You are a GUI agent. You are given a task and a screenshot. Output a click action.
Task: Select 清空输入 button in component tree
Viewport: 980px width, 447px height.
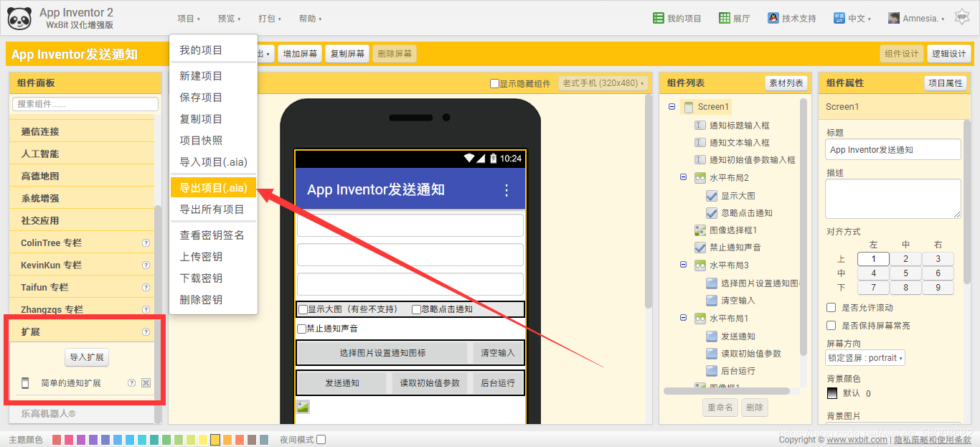(x=738, y=301)
